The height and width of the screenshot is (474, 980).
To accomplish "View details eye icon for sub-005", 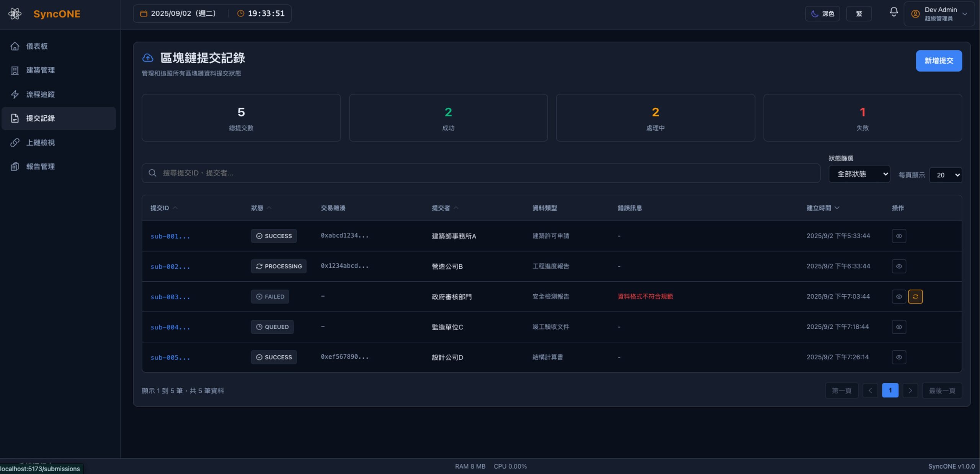I will (x=898, y=357).
